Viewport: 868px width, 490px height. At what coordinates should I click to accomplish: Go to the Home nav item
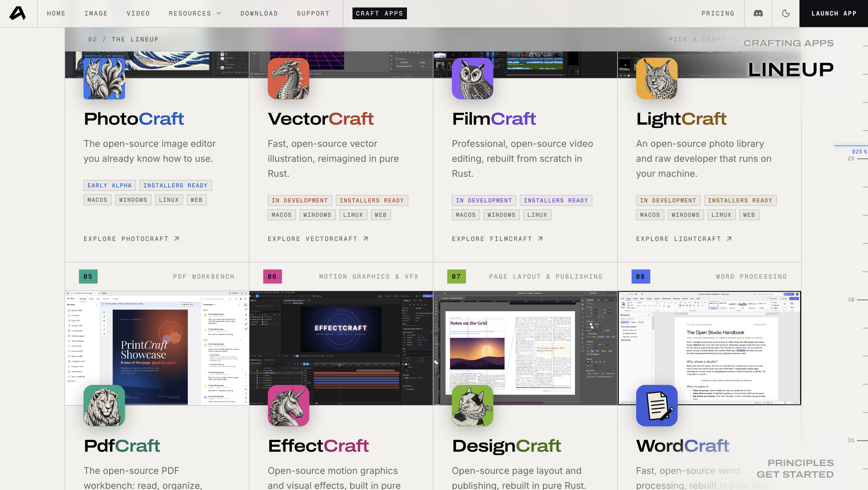(56, 14)
